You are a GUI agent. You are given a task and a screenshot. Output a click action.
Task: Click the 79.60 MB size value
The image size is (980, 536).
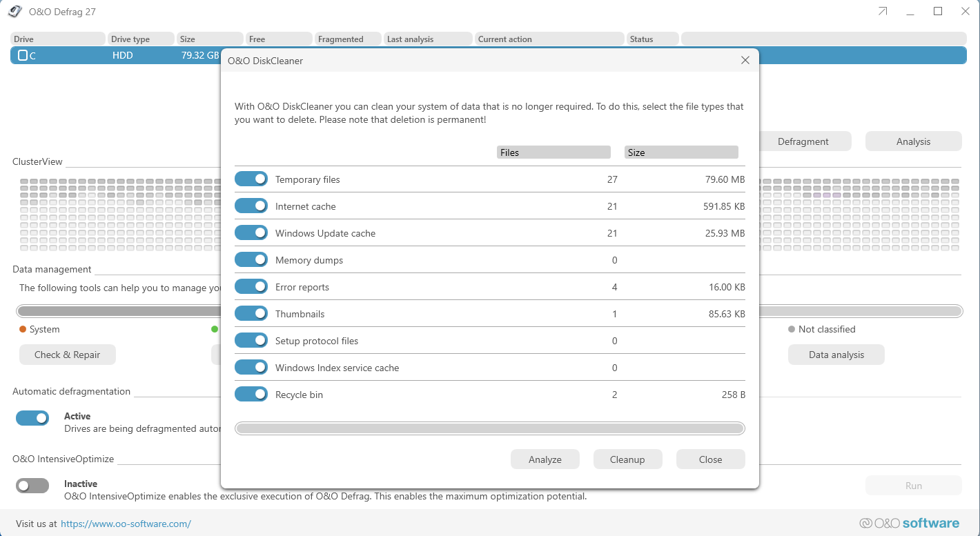[725, 179]
